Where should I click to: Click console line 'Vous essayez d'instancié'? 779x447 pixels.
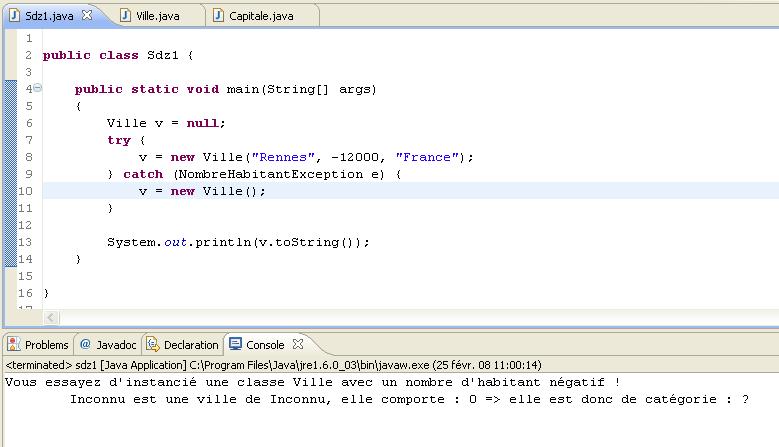click(x=312, y=382)
